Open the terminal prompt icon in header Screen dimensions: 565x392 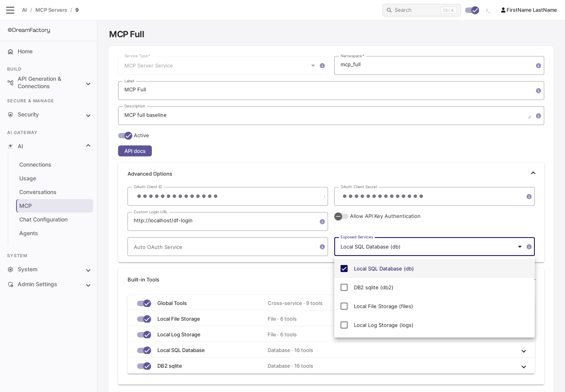point(488,10)
